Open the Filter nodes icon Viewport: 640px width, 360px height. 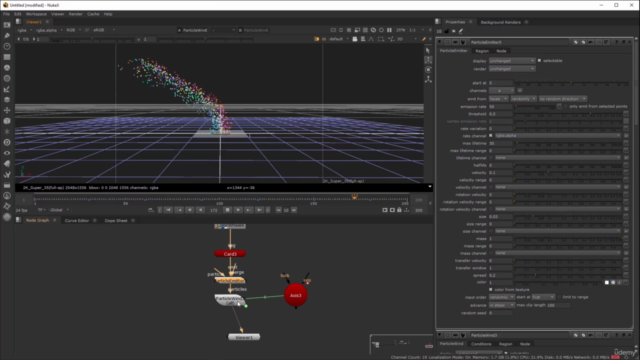coord(7,78)
